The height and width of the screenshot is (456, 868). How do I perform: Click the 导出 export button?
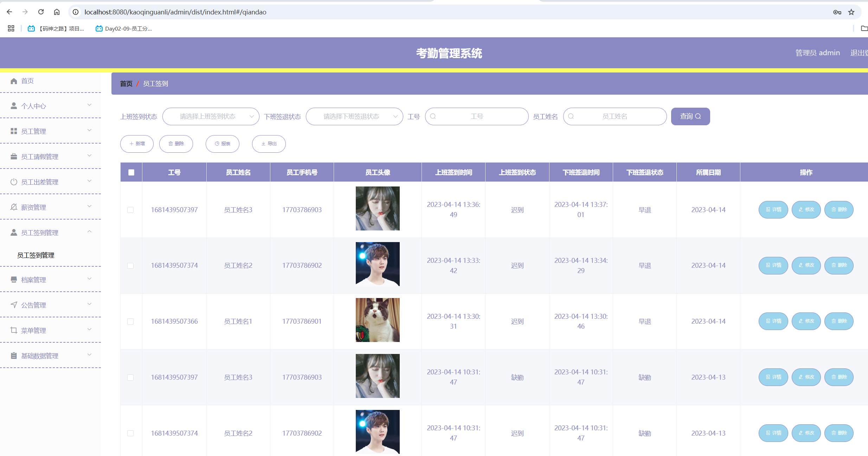click(x=269, y=144)
